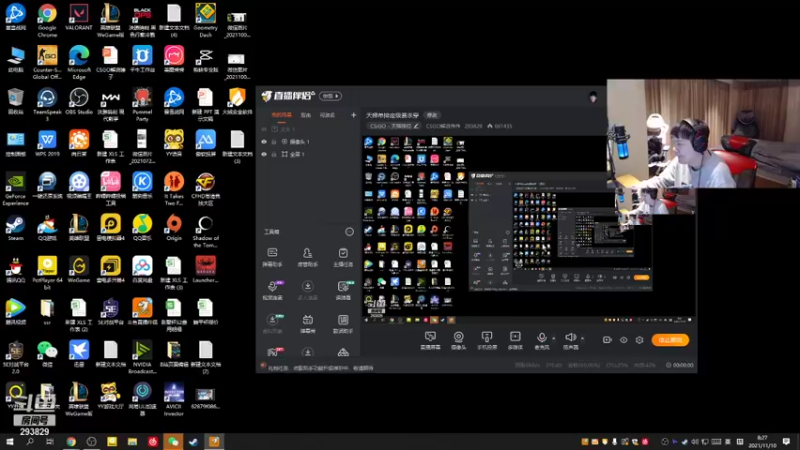This screenshot has width=800, height=450.
Task: Open notification center in system tray
Action: 786,442
